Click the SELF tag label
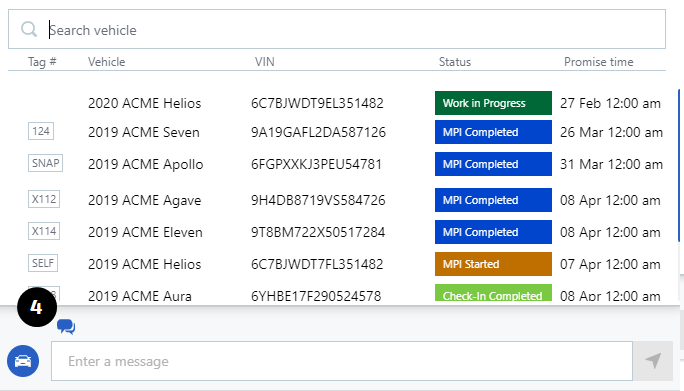 point(43,263)
